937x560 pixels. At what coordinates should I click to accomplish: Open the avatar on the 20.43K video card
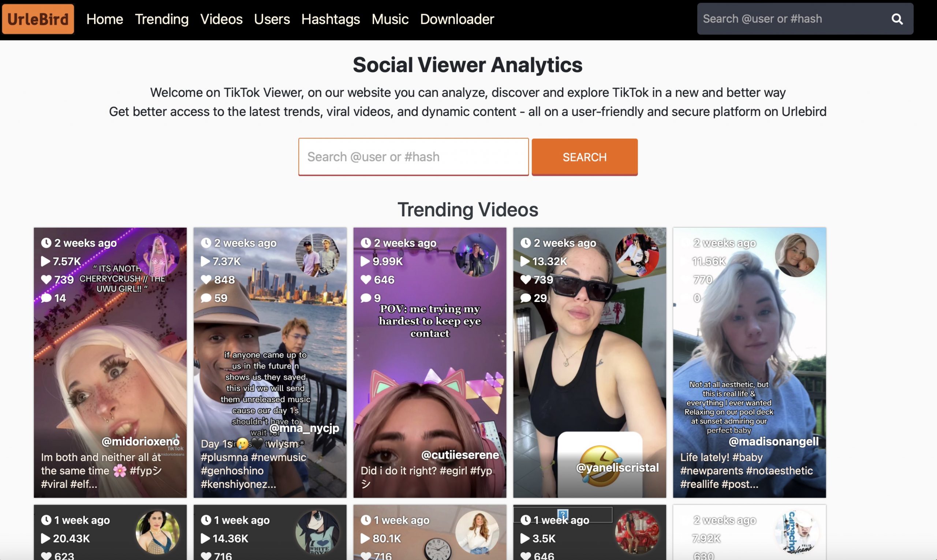click(x=157, y=533)
